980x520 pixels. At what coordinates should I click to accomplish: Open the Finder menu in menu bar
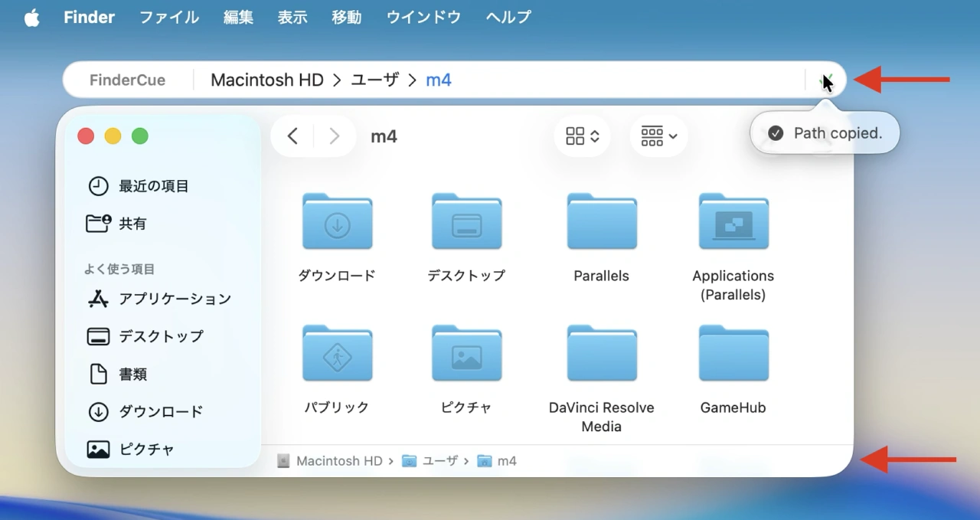click(89, 18)
